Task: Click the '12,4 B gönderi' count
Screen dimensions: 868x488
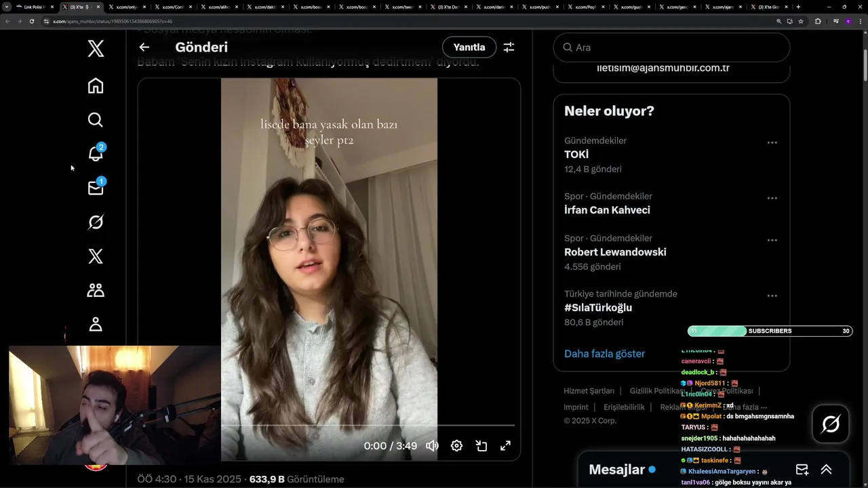Action: click(593, 169)
